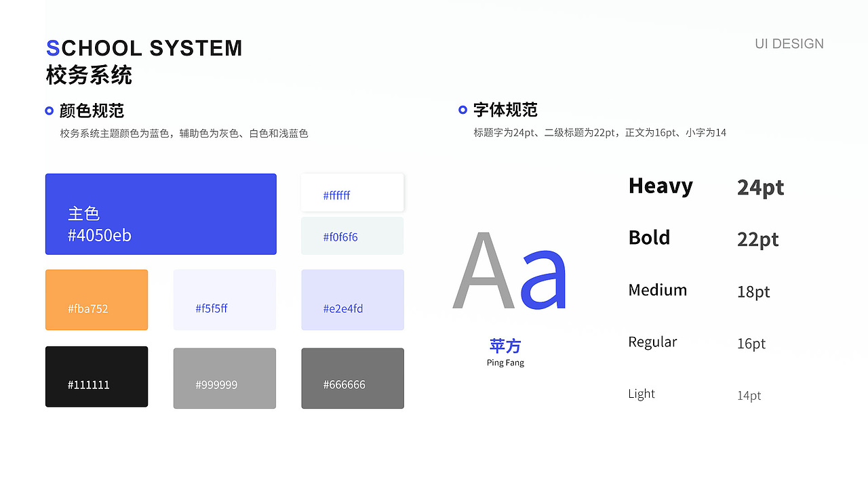This screenshot has height=488, width=868.
Task: Click the 22pt size value
Action: click(x=757, y=240)
